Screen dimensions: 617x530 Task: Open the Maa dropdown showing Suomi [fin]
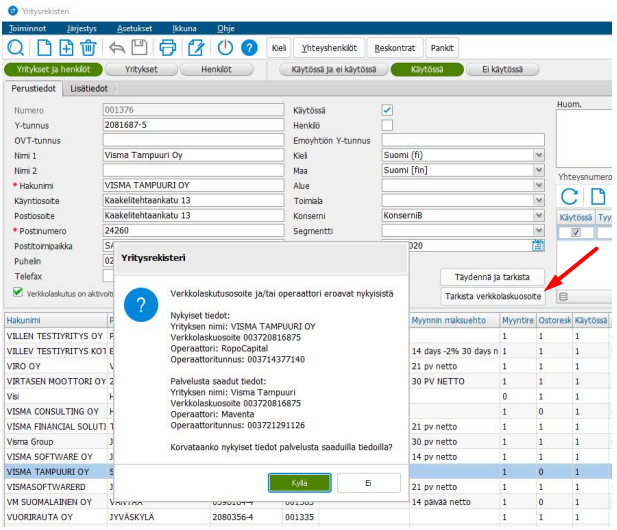point(539,170)
